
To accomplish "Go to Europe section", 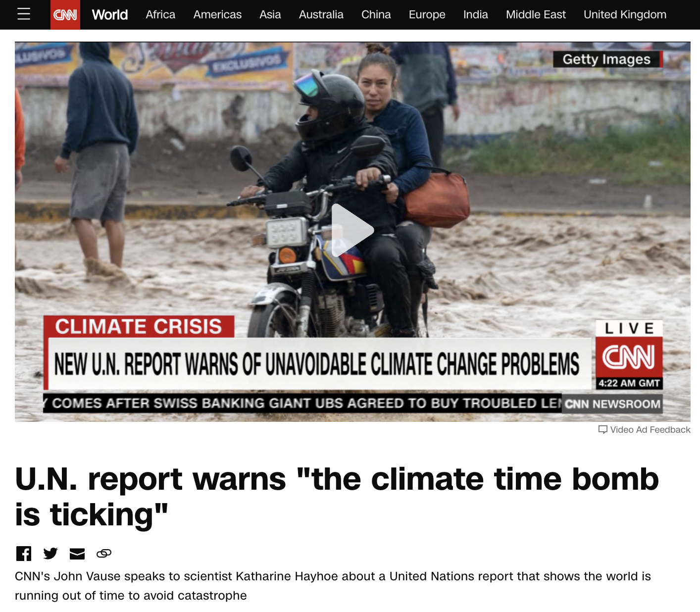I will click(427, 15).
